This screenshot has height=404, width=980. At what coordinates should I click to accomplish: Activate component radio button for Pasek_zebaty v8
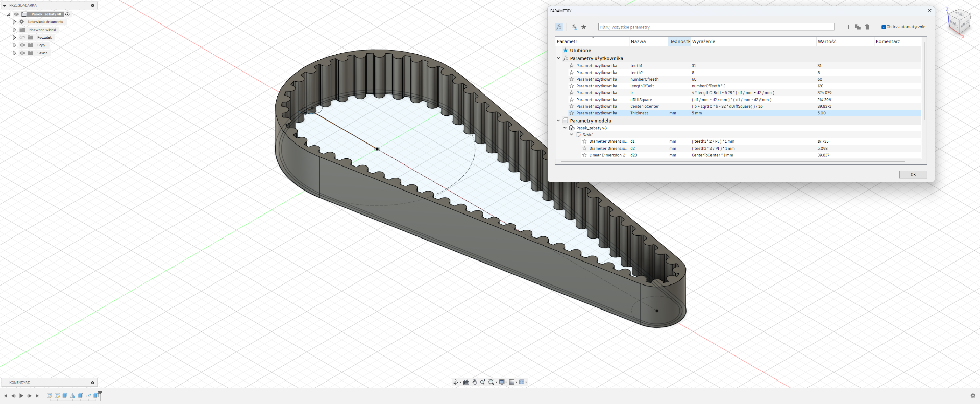point(67,14)
